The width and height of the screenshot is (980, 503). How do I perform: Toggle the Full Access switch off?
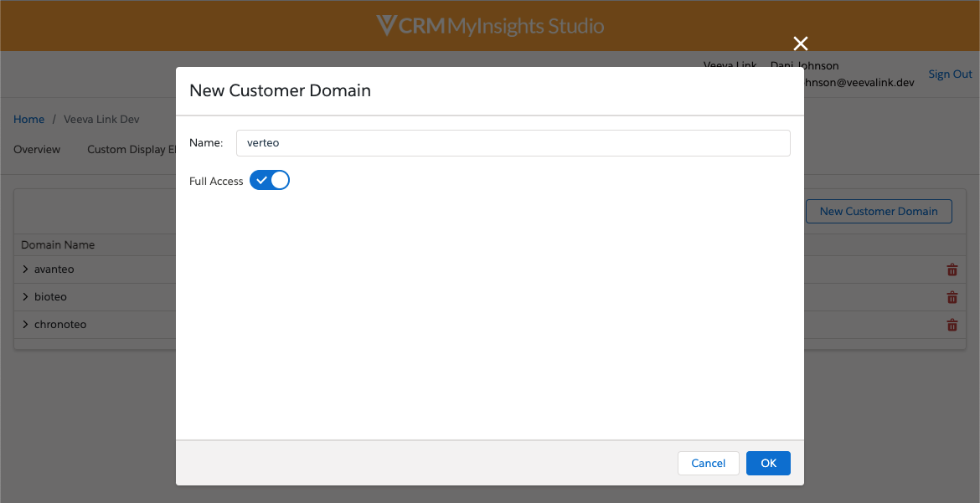[270, 181]
